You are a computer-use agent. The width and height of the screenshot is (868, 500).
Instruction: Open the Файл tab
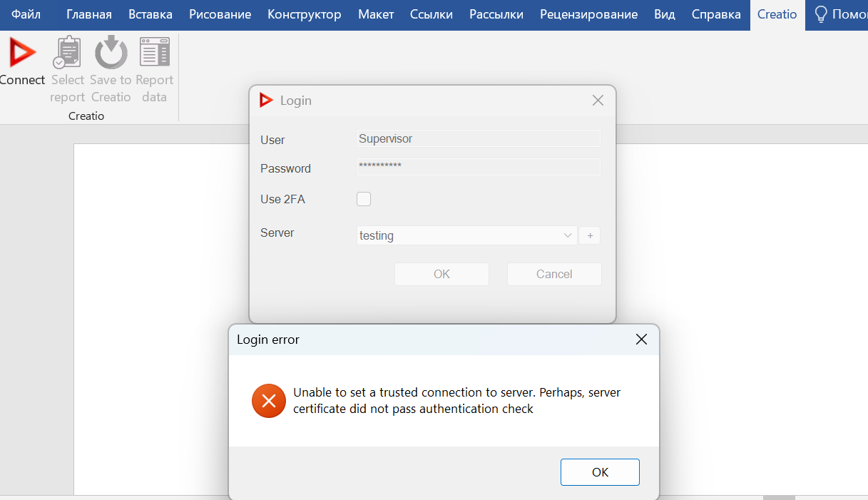click(26, 14)
